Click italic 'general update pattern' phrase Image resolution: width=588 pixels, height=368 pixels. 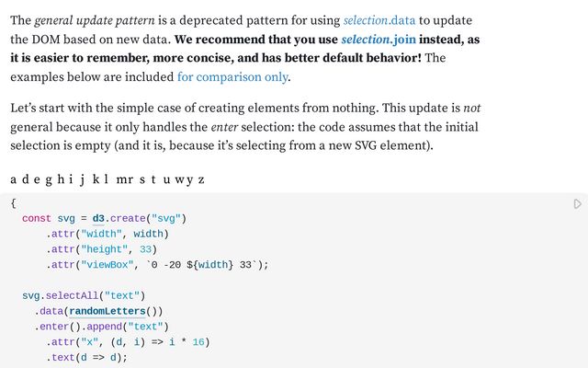click(x=95, y=20)
